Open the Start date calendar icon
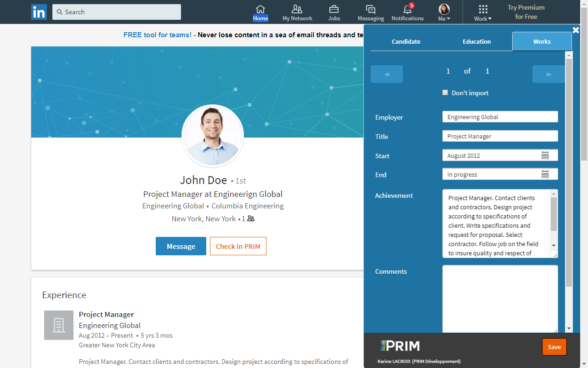Screen dimensions: 588x368 coord(545,155)
